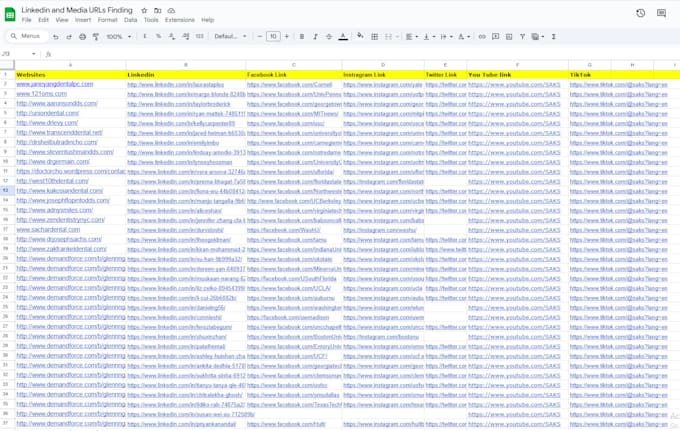Open the Edit menu

43,20
